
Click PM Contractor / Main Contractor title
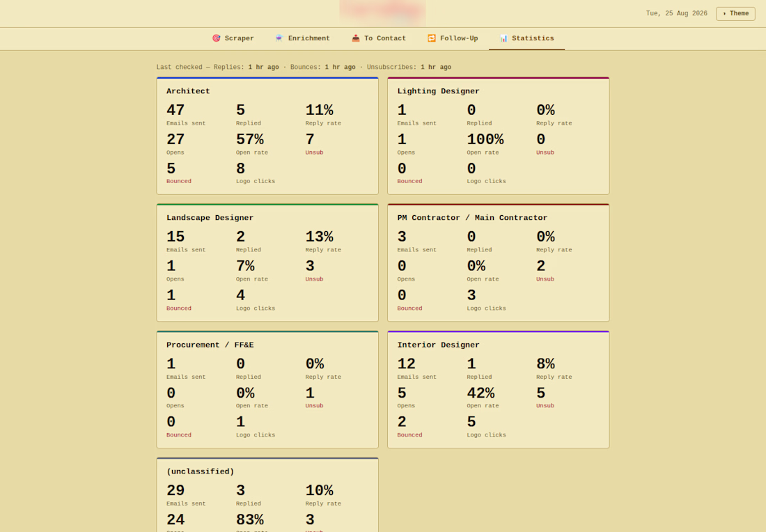tap(472, 218)
